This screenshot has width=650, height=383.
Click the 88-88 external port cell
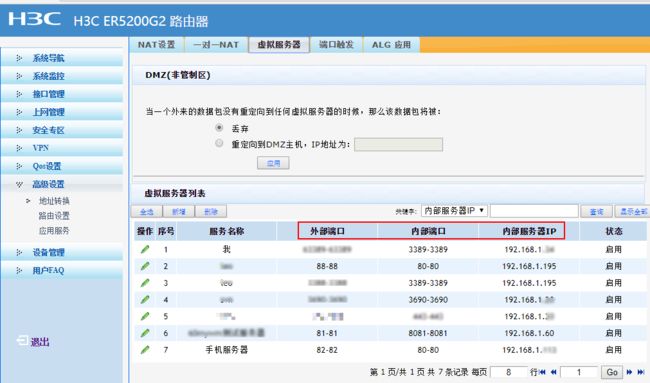327,266
